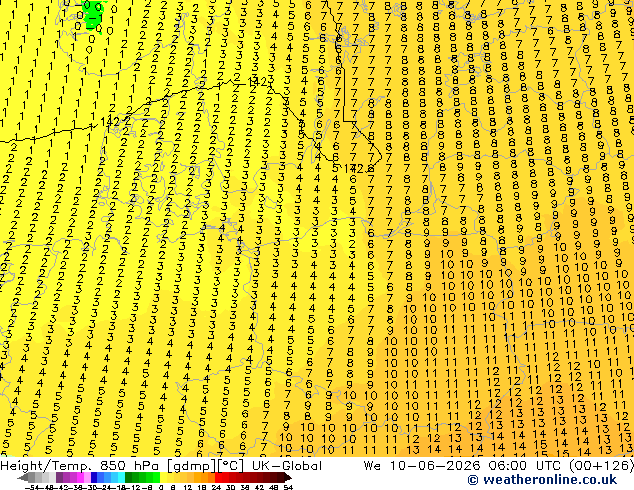The image size is (634, 490).
Task: Pick the dark blue legend swatch
Action: [94, 477]
